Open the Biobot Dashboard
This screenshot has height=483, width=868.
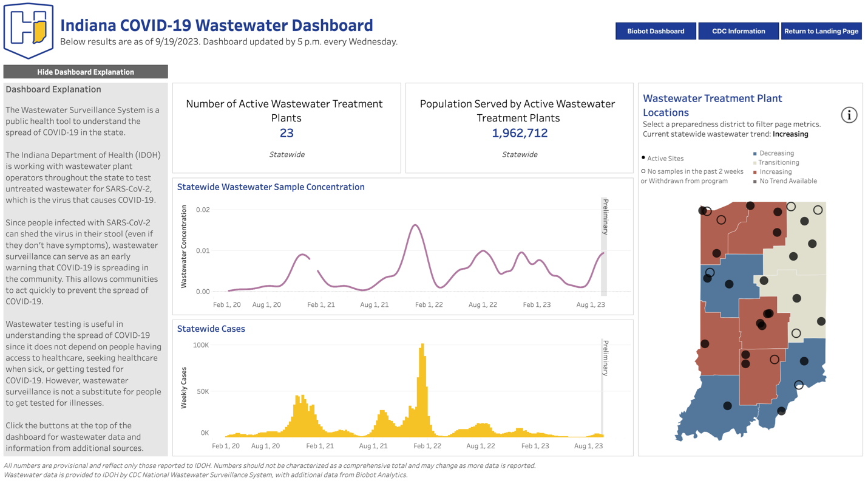[x=656, y=30]
